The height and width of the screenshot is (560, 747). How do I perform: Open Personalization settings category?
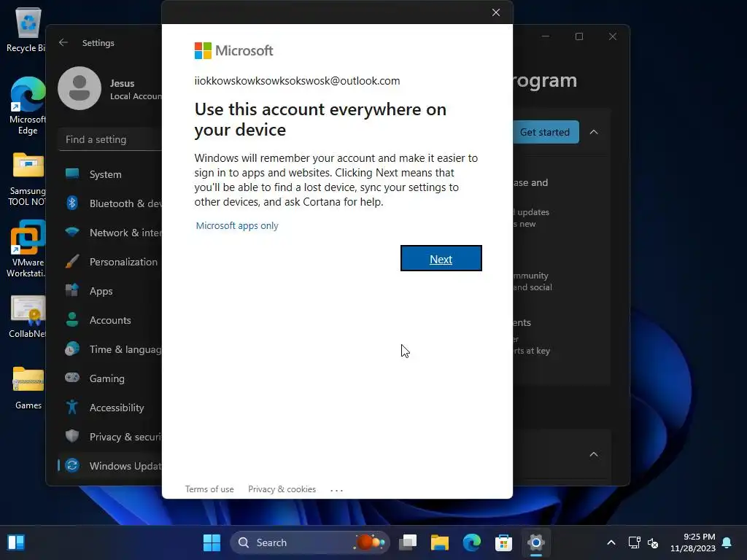tap(110, 262)
